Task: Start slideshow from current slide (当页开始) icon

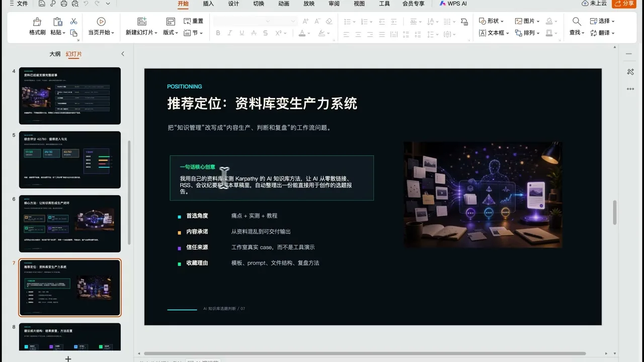Action: tap(101, 22)
